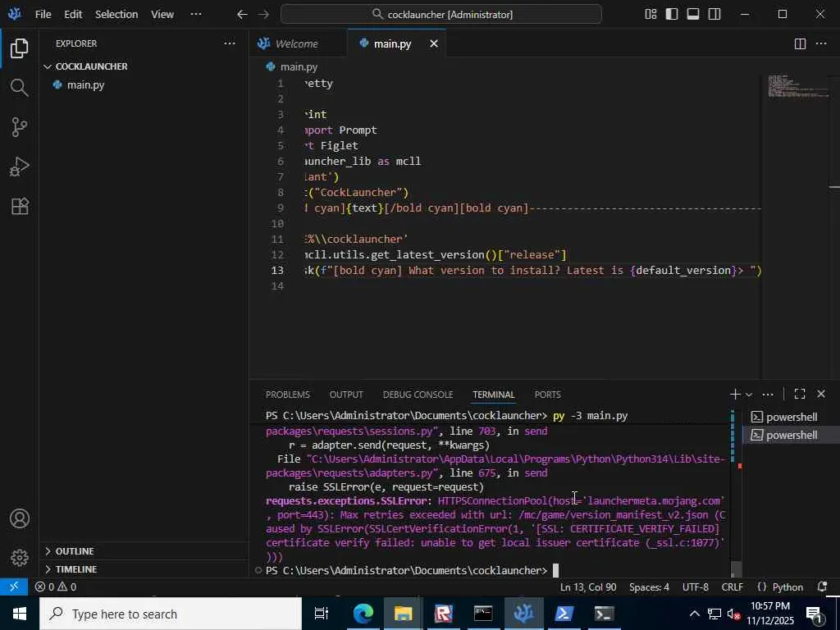Screen dimensions: 840x630
Task: Open the Search view in activity bar
Action: point(20,87)
